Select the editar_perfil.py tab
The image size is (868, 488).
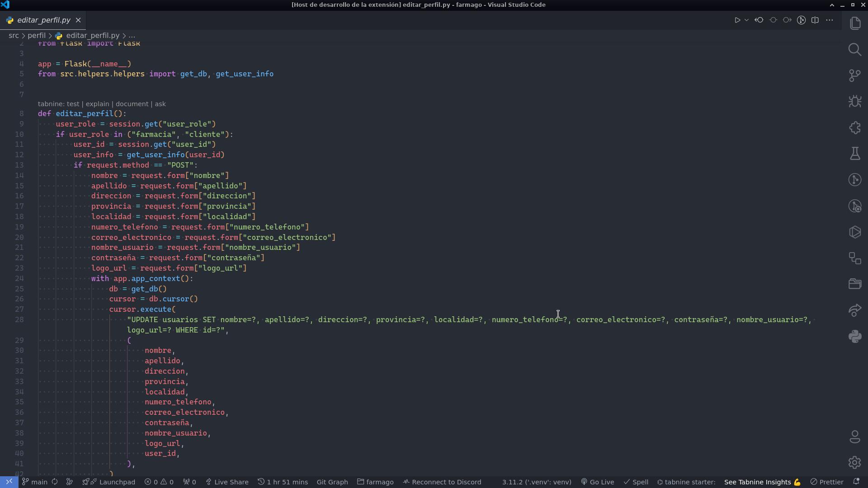(x=43, y=20)
